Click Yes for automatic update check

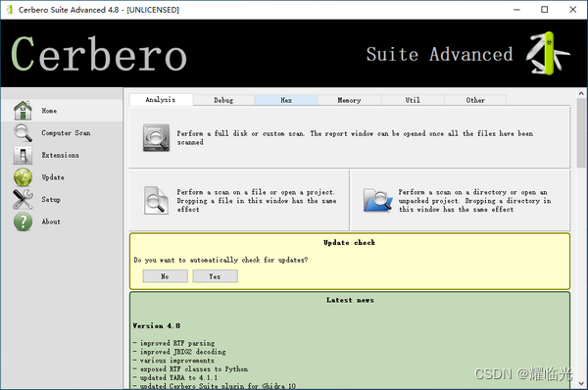[215, 276]
